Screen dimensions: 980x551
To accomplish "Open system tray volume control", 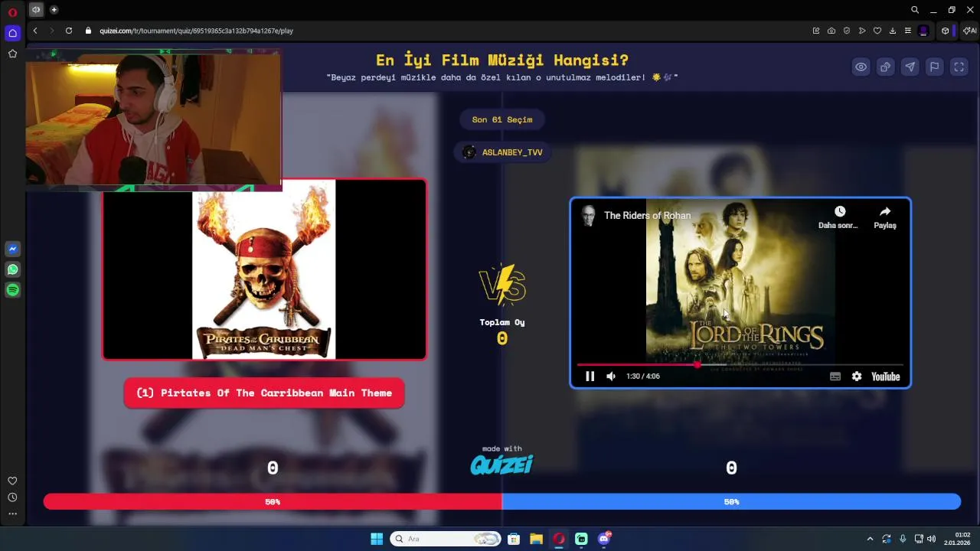I will click(932, 539).
